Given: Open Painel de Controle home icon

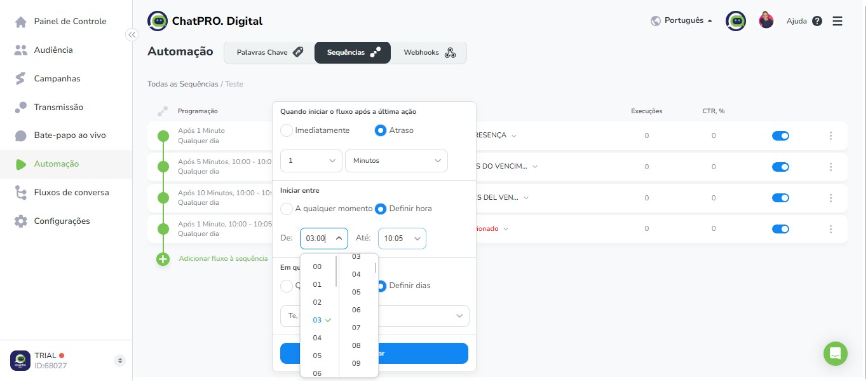Looking at the screenshot, I should tap(21, 22).
